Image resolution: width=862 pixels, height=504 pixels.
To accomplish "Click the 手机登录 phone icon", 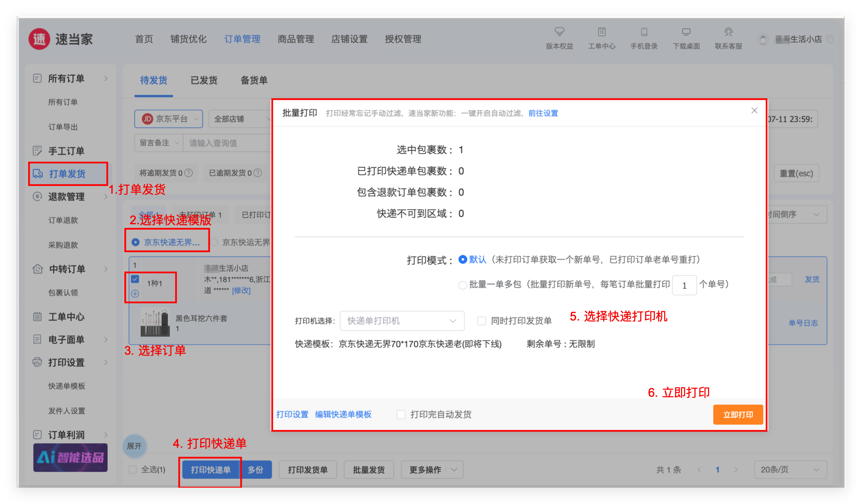I will (x=644, y=32).
